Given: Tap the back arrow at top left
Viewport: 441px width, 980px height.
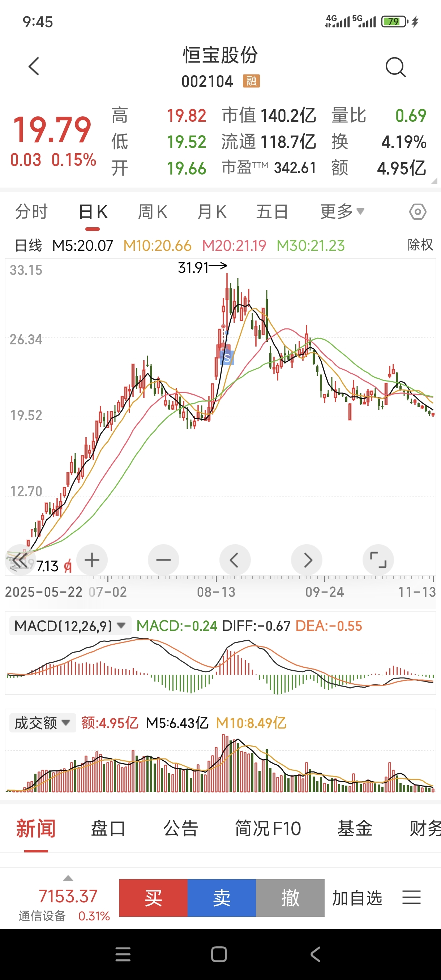Looking at the screenshot, I should click(34, 66).
